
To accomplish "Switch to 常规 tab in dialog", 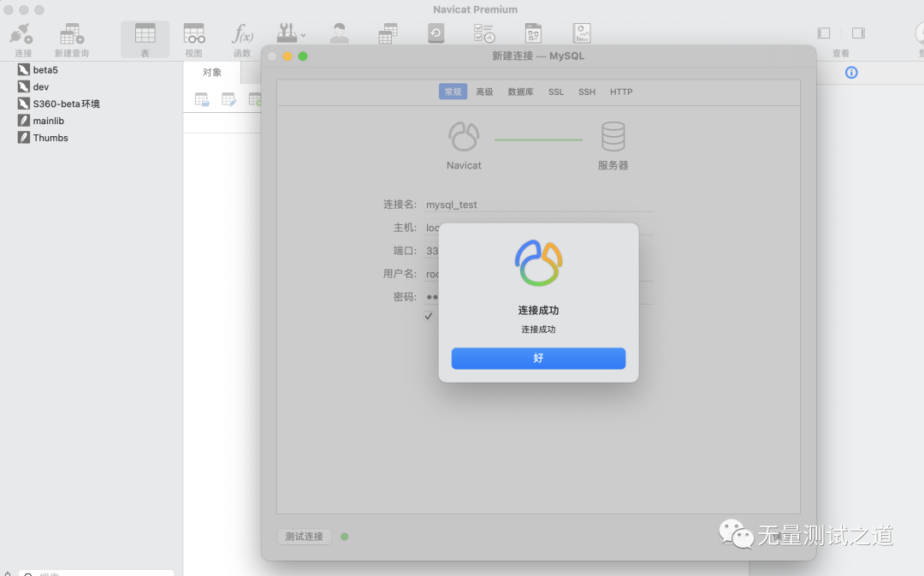I will 453,92.
